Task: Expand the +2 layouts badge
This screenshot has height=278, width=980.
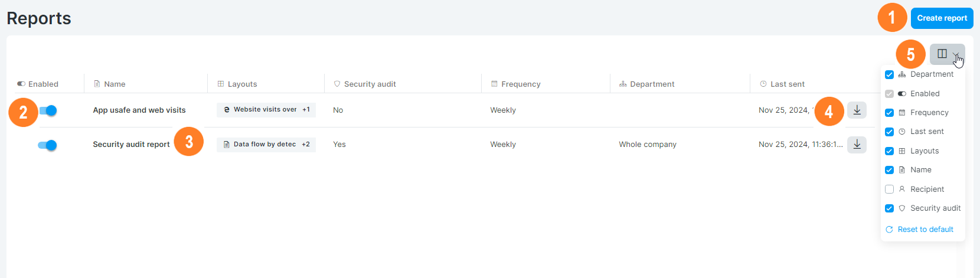Action: (306, 144)
